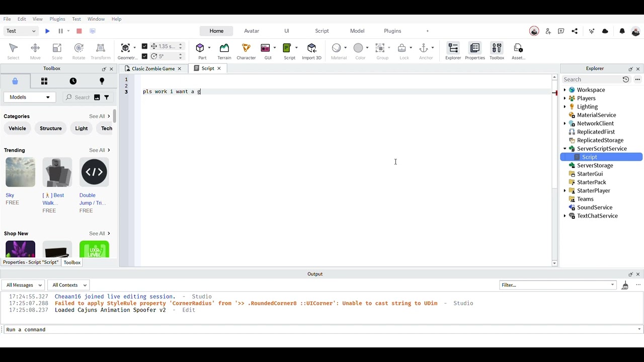Toggle the Explorer panel button
The height and width of the screenshot is (362, 644).
[x=453, y=51]
